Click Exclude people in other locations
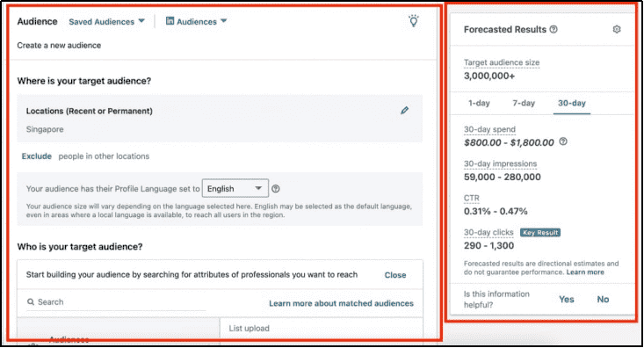The image size is (644, 348). pos(37,156)
